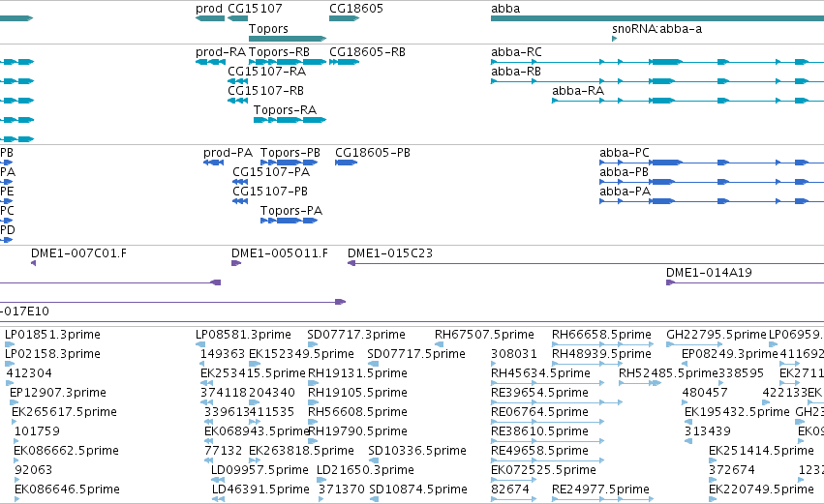Select the RH45634.5prime EST label
Viewport: 824px width, 504px height.
(x=540, y=373)
